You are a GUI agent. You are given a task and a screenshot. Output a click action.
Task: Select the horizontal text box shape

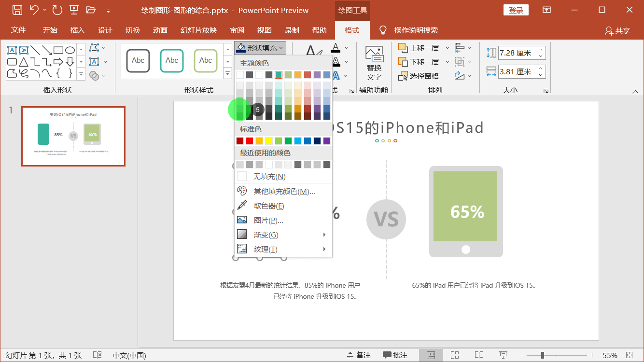click(x=12, y=50)
